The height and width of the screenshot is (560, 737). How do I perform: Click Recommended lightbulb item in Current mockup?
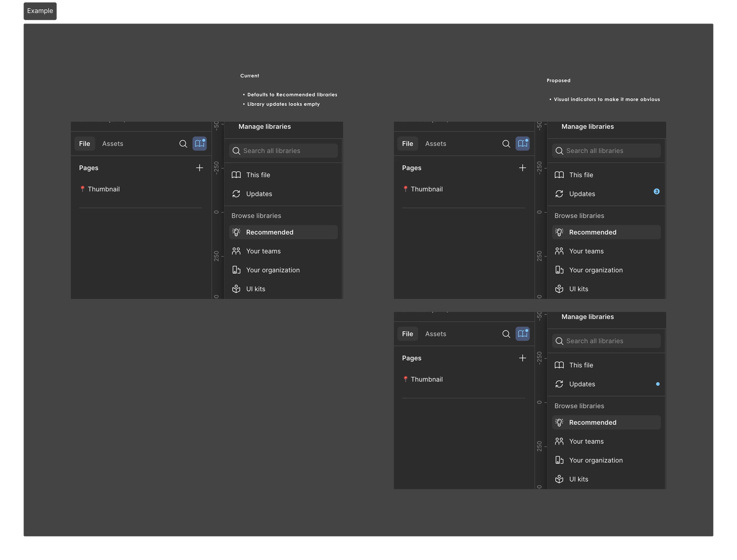(x=270, y=232)
